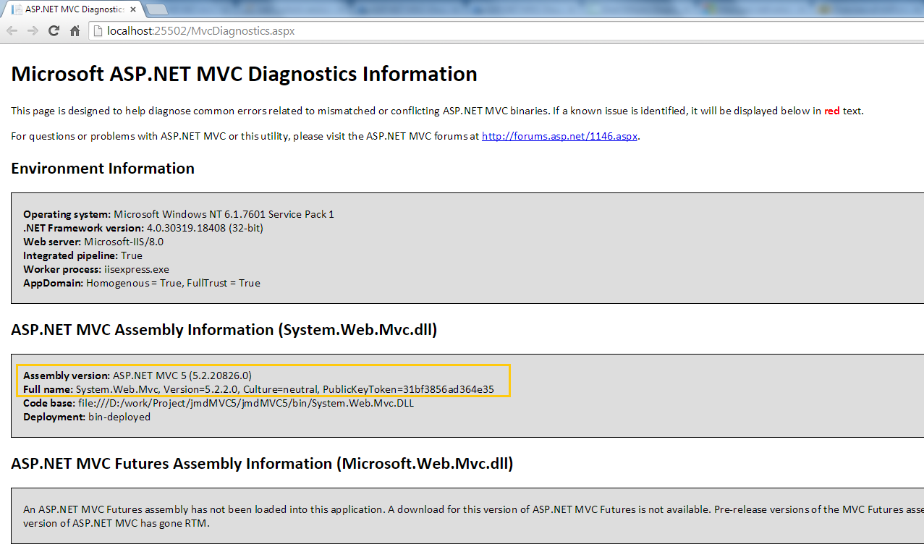Click the page icon in the address bar

pos(98,31)
